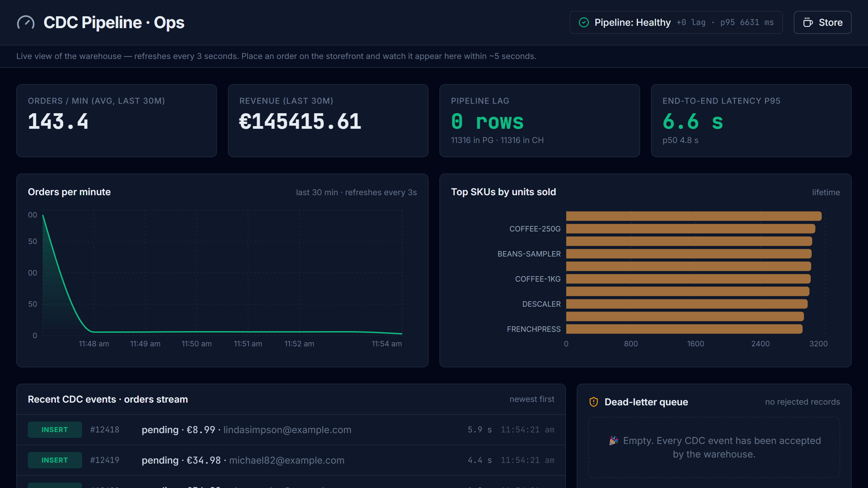The height and width of the screenshot is (488, 868).
Task: Click the End-to-End Latency P95 card
Action: [x=751, y=121]
